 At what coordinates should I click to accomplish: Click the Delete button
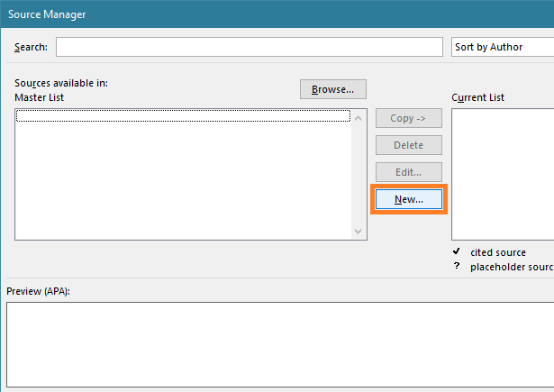point(408,145)
